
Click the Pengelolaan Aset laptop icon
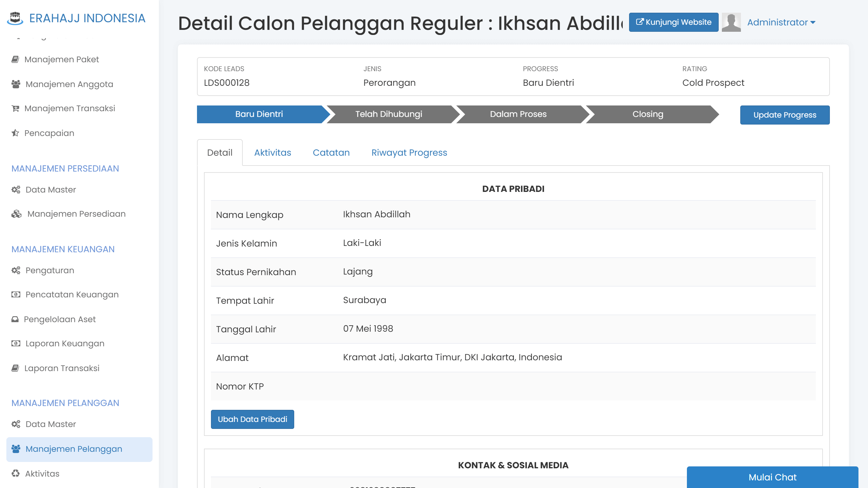(15, 319)
